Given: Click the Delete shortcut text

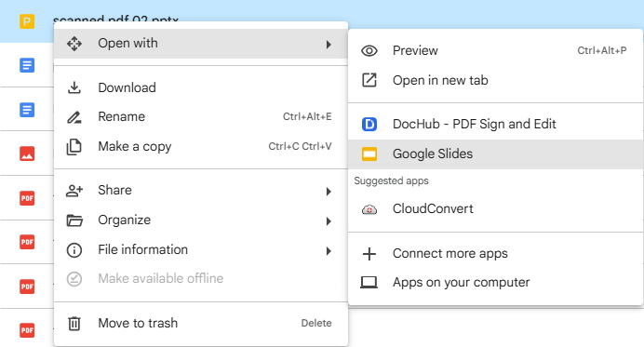Looking at the screenshot, I should click(x=316, y=323).
